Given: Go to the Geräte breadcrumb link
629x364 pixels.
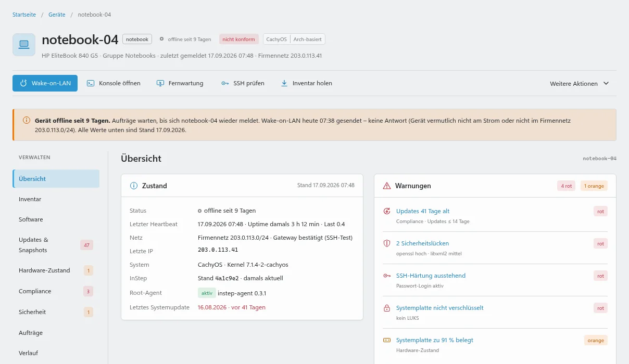Looking at the screenshot, I should coord(57,15).
